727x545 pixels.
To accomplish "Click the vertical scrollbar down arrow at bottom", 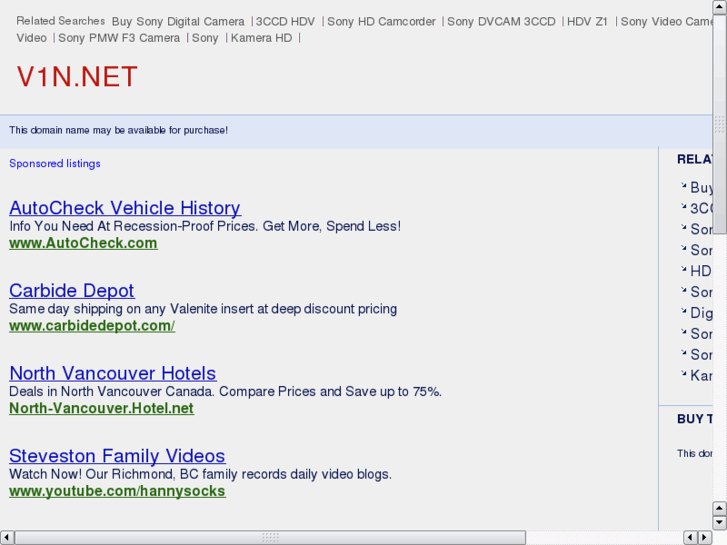I will (x=719, y=522).
